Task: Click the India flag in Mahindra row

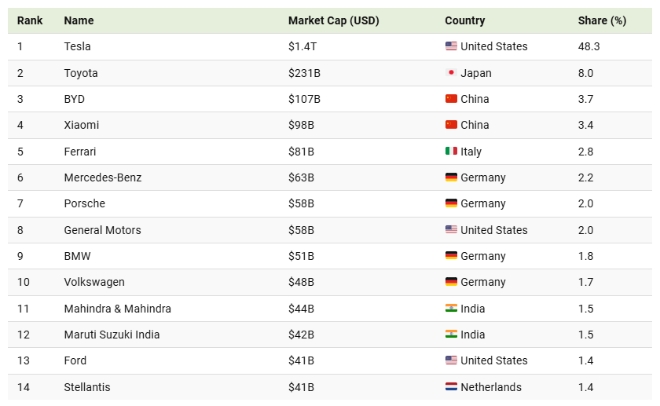Action: [451, 308]
